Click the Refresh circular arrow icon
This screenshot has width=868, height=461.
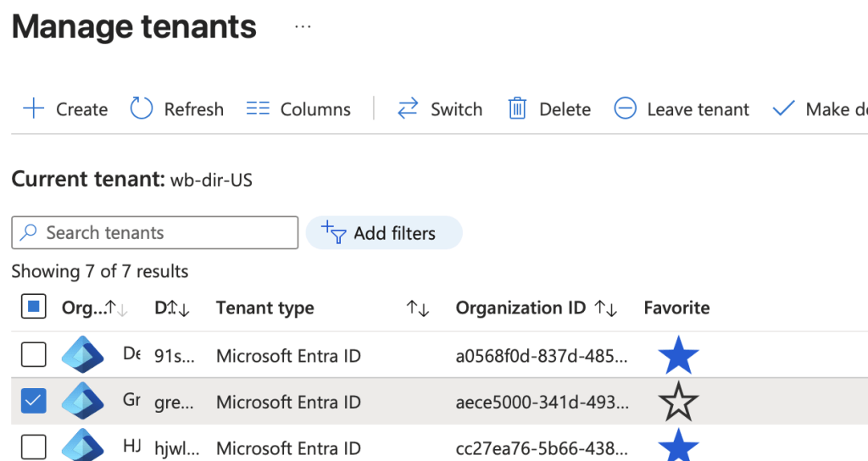click(x=142, y=108)
